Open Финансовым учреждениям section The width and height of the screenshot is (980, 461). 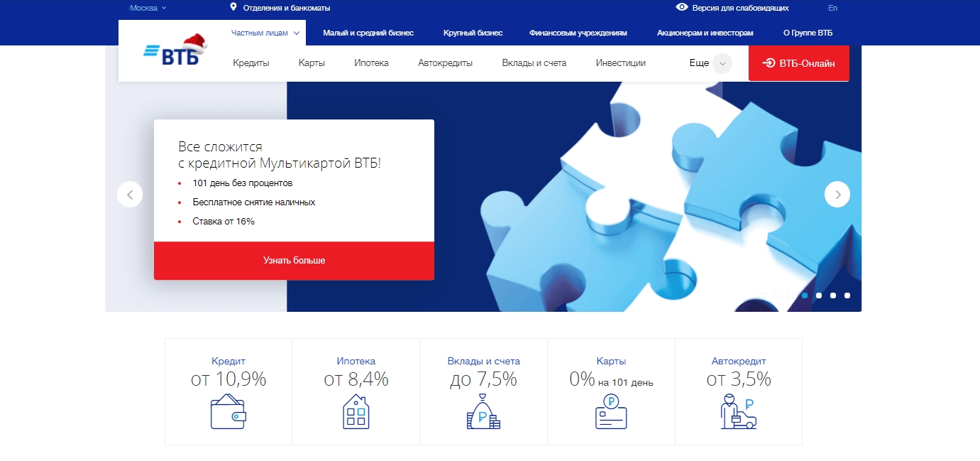tap(578, 33)
